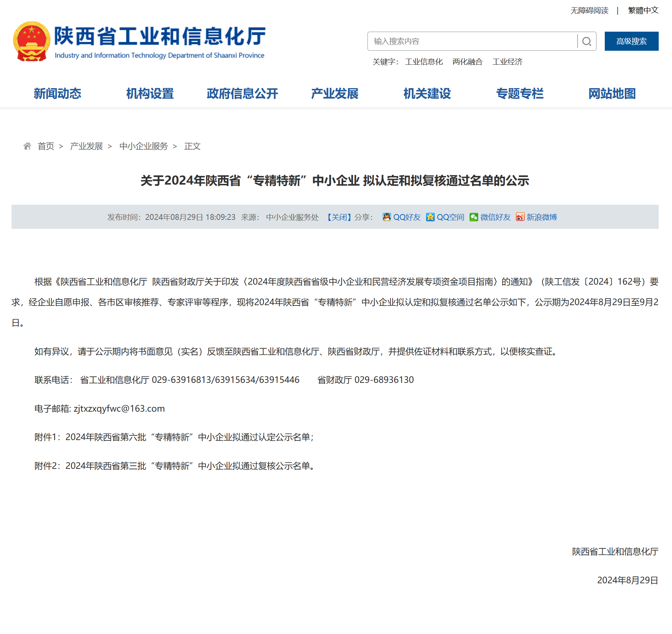Open the 政府信息公开 menu
This screenshot has width=672, height=634.
tap(242, 94)
